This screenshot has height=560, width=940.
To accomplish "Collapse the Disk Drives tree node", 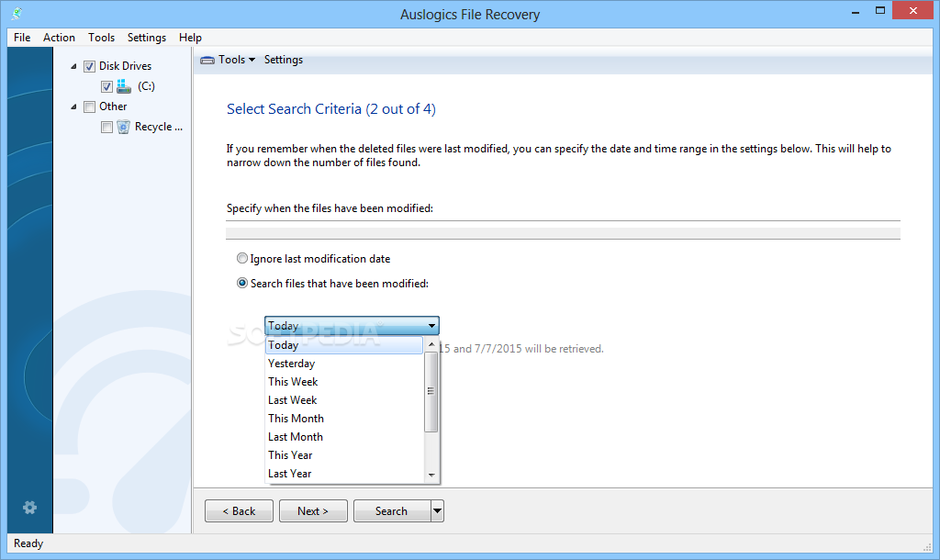I will [x=73, y=66].
